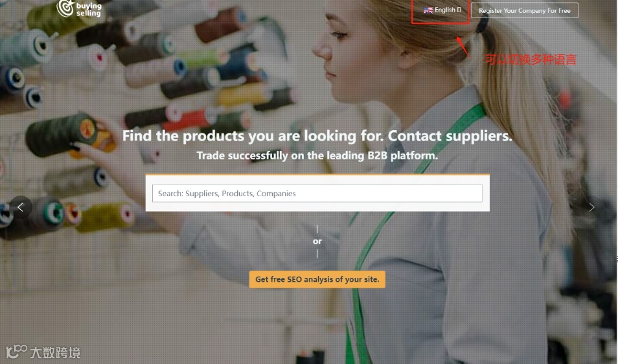The image size is (618, 364).
Task: Advance to next slide with right arrow
Action: pos(591,207)
